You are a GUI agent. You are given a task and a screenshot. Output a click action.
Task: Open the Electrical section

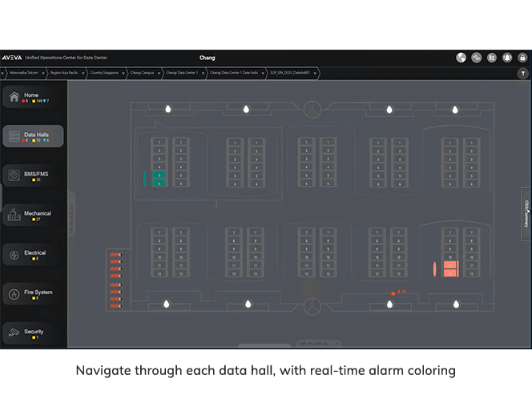[33, 255]
